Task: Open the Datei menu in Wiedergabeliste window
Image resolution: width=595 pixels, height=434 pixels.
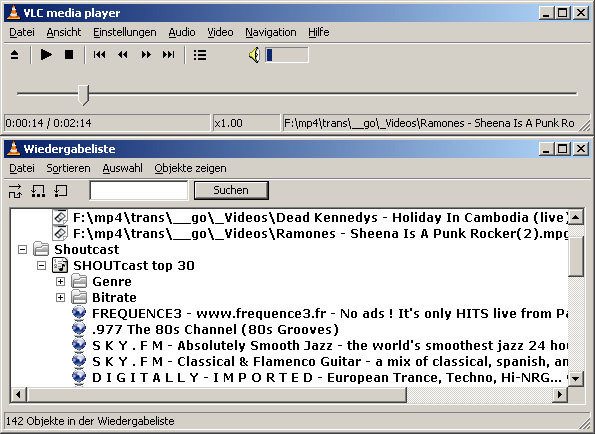Action: tap(22, 168)
